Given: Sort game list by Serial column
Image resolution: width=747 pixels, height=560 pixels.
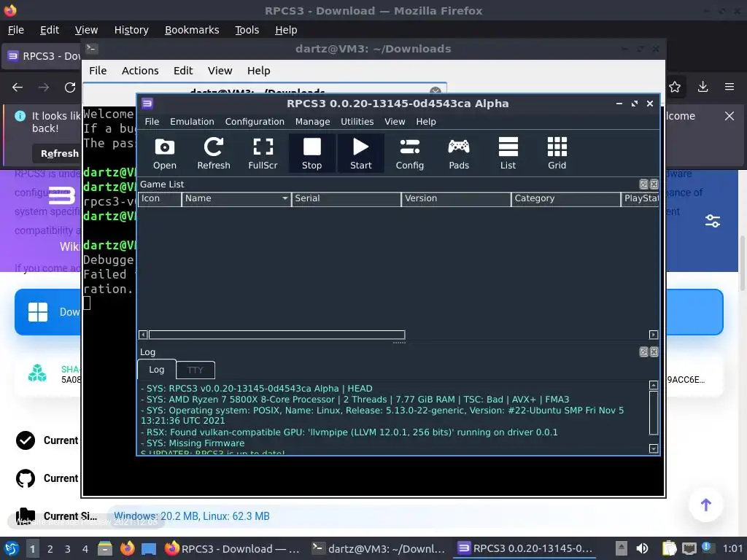Looking at the screenshot, I should [347, 198].
